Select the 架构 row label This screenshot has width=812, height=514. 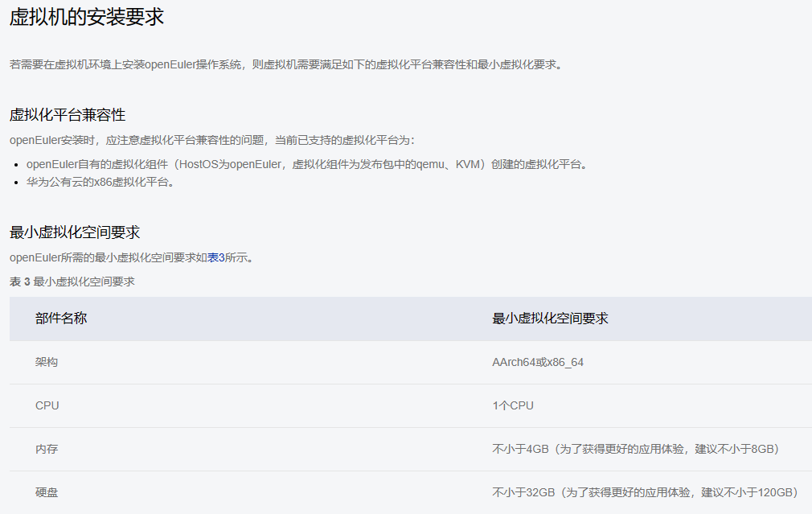tap(47, 362)
